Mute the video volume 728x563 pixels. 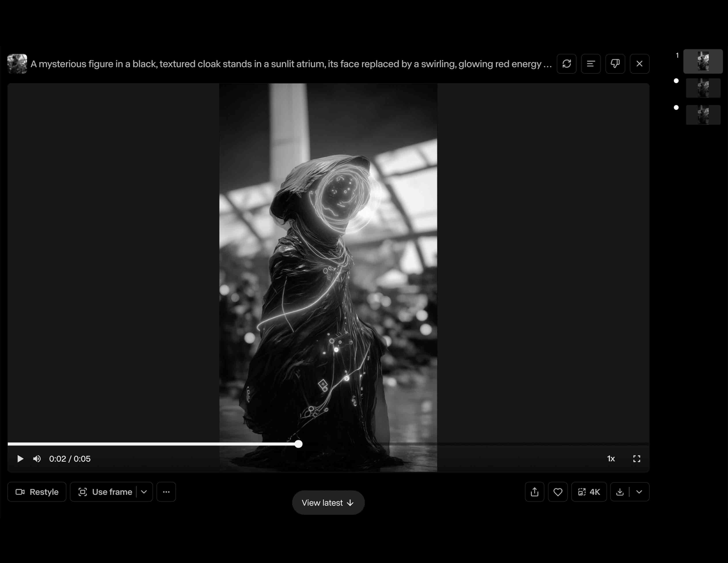[x=37, y=459]
